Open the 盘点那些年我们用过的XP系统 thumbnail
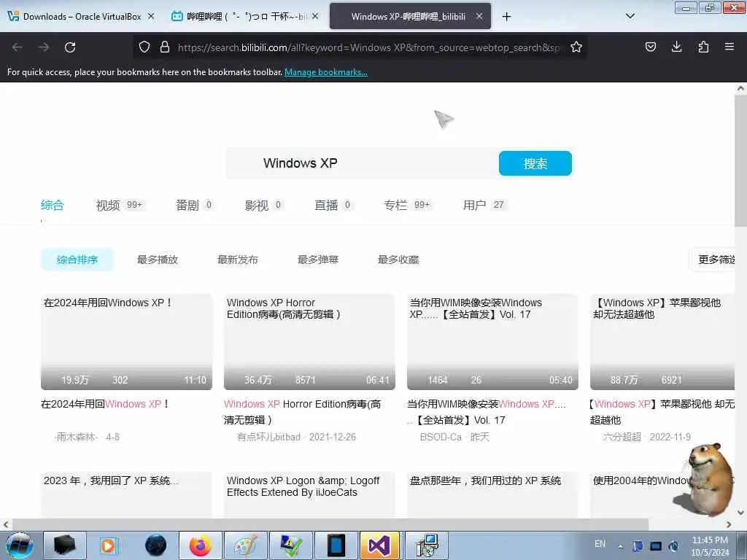Screen dimensions: 747x560 click(492, 495)
